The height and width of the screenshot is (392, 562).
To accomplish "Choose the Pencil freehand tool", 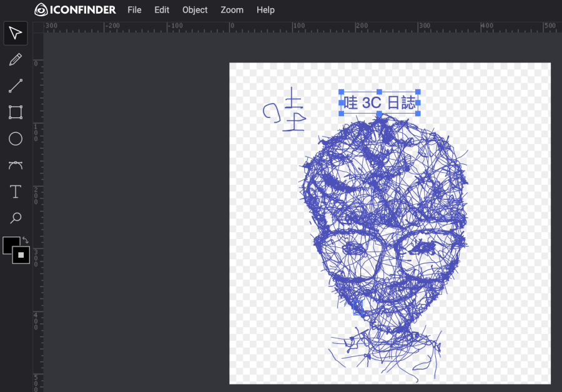I will pyautogui.click(x=16, y=59).
